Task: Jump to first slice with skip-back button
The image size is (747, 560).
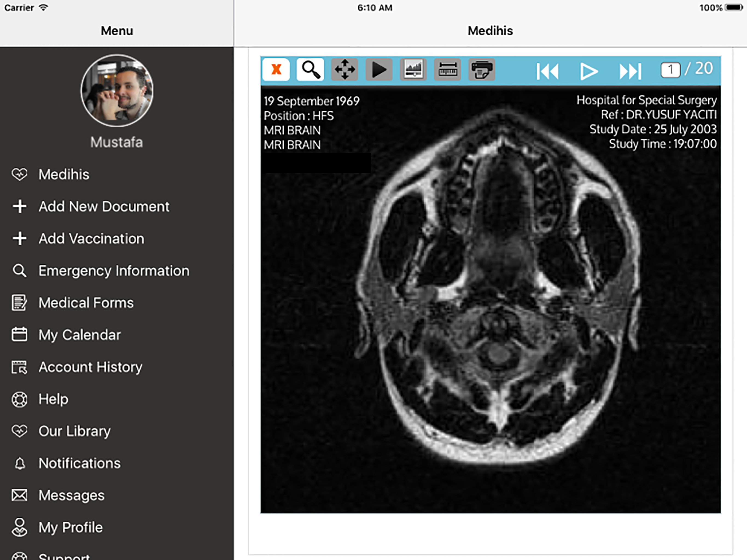Action: click(547, 71)
